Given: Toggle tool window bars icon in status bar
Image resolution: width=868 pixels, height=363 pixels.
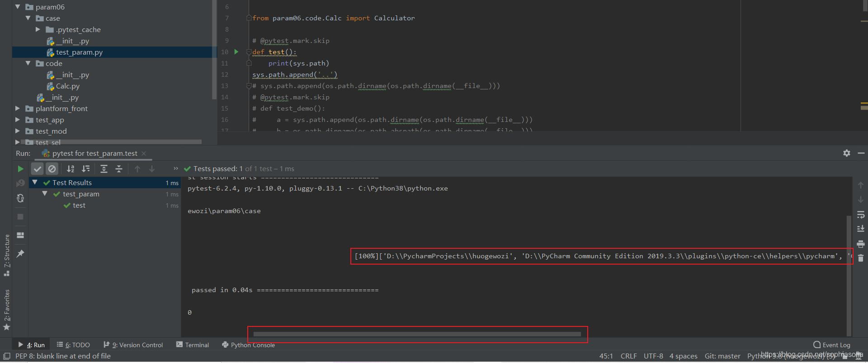Looking at the screenshot, I should pyautogui.click(x=7, y=356).
